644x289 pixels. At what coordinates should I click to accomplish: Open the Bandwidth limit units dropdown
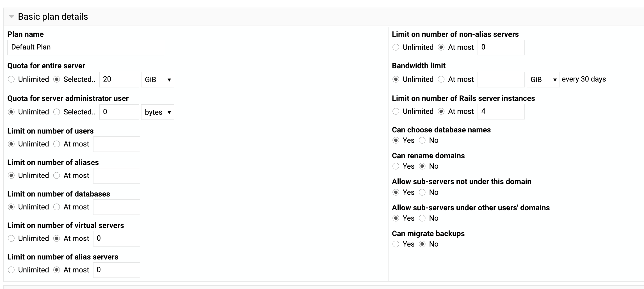[x=543, y=80]
